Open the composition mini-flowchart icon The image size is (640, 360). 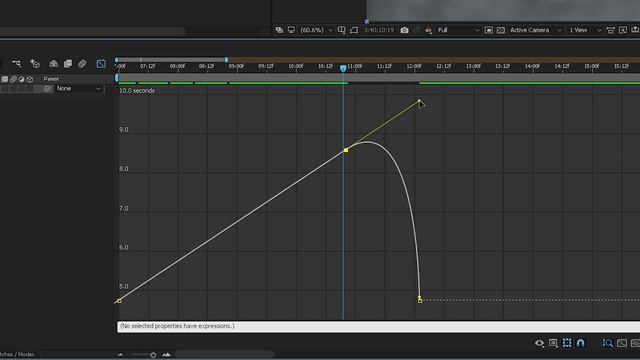tap(16, 63)
